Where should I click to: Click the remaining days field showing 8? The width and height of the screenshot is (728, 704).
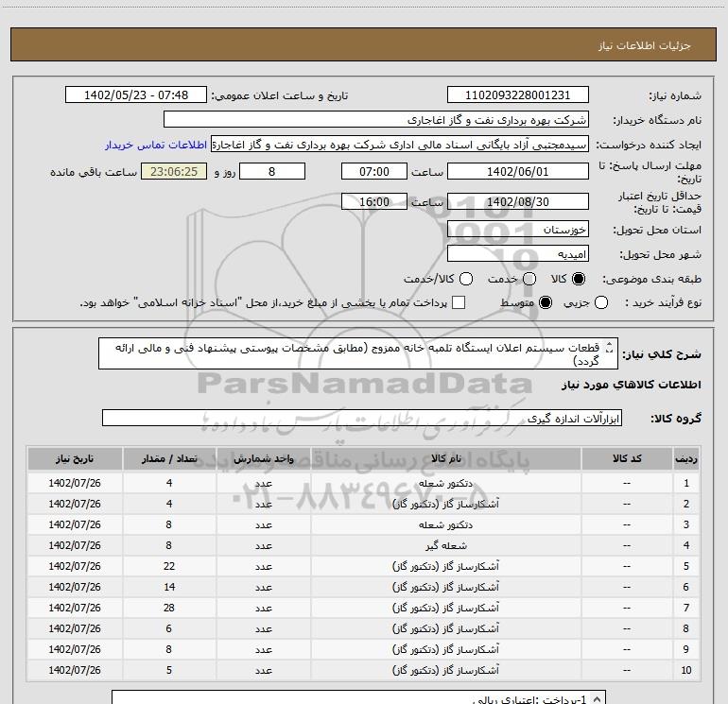(272, 171)
